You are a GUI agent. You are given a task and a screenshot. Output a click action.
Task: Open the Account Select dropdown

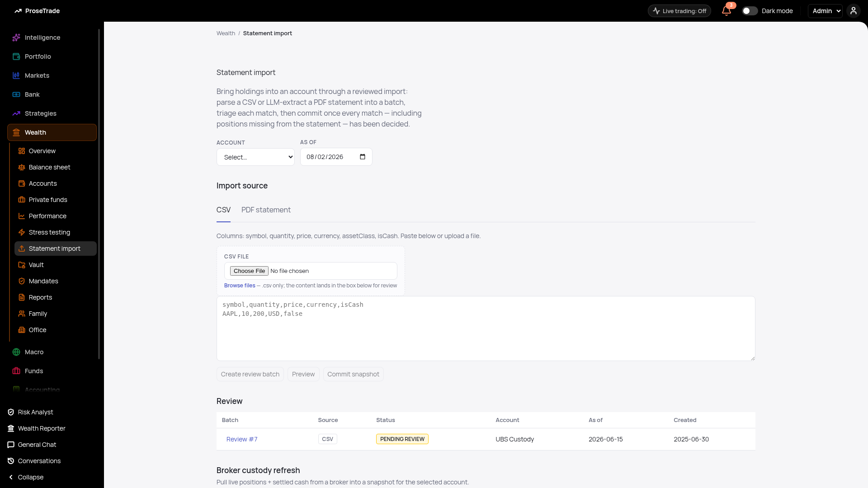255,157
